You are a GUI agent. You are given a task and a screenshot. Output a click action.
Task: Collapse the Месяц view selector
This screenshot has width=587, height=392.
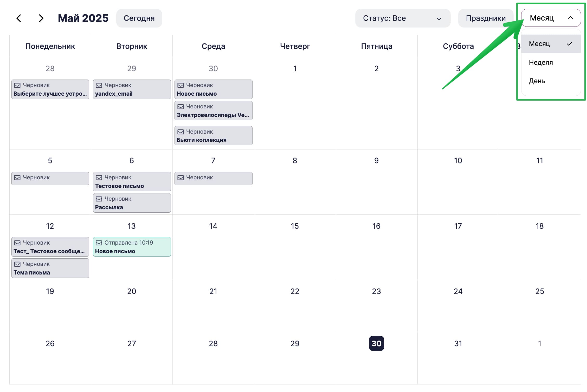[x=551, y=18]
